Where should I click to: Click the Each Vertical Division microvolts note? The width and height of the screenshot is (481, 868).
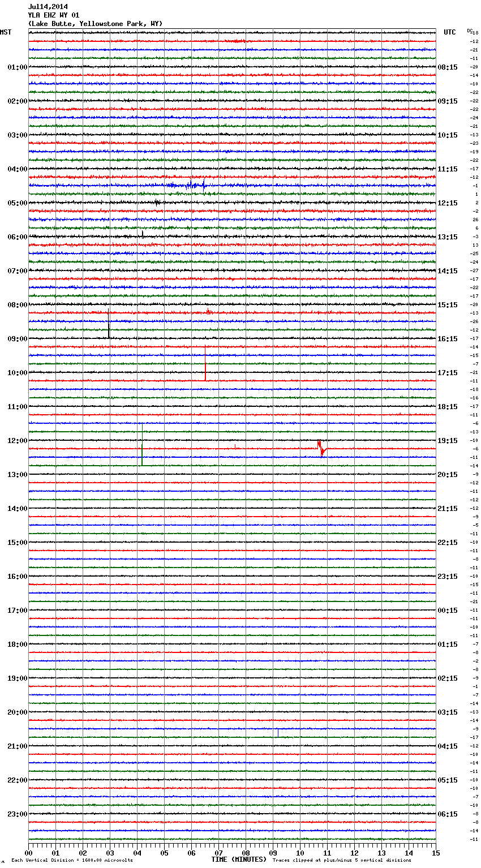pyautogui.click(x=72, y=861)
